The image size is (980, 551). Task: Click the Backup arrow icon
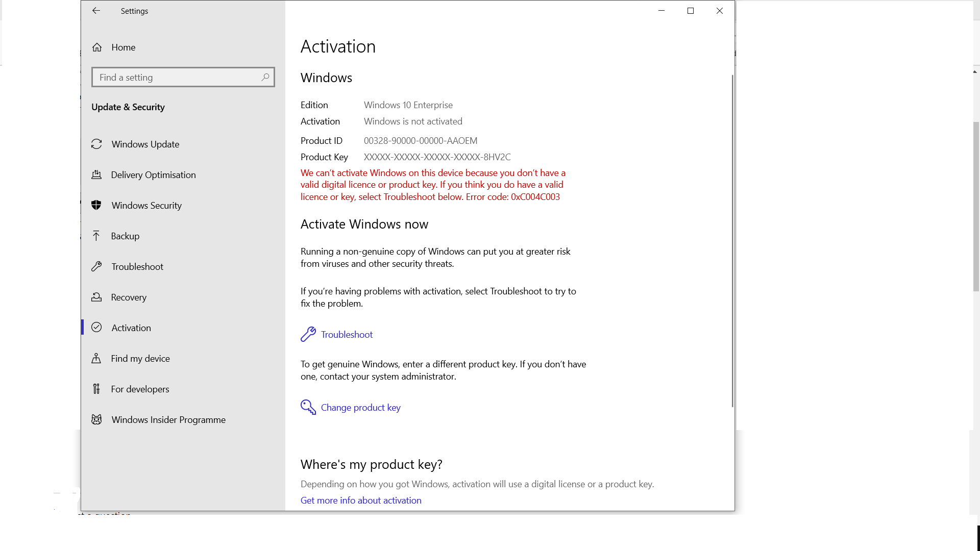tap(96, 236)
